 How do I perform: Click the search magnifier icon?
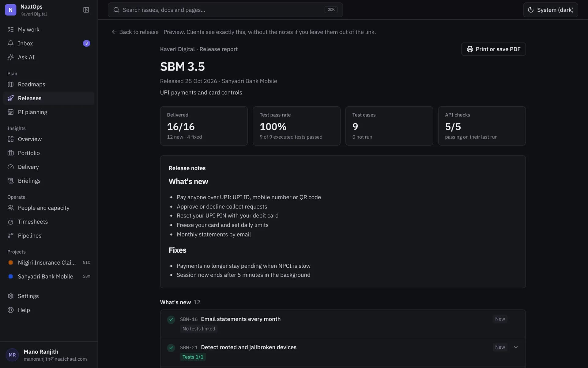coord(116,10)
